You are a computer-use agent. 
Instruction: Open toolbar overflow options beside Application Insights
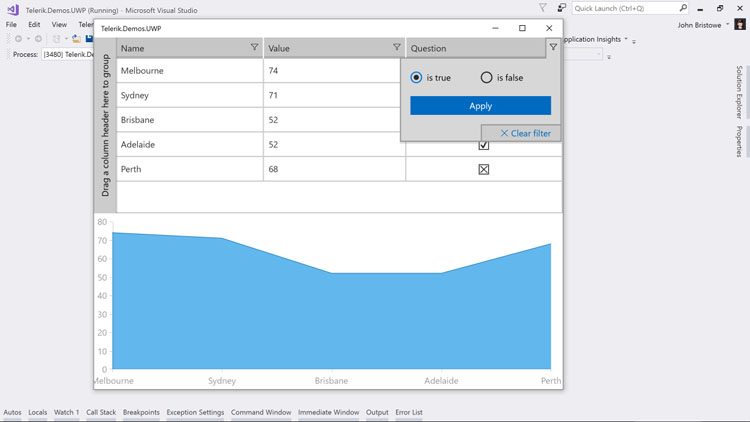point(634,42)
